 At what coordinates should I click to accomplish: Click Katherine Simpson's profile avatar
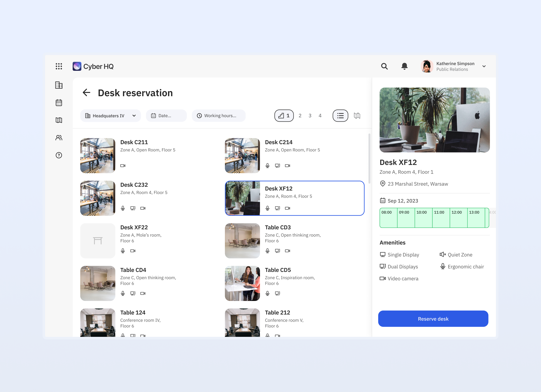pos(427,66)
